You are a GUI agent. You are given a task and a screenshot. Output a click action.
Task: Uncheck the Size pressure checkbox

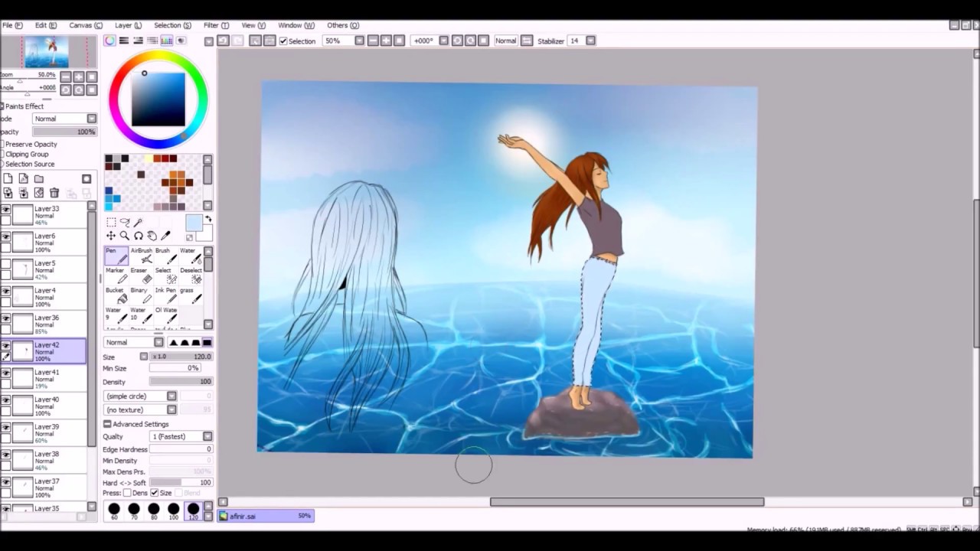pyautogui.click(x=155, y=493)
